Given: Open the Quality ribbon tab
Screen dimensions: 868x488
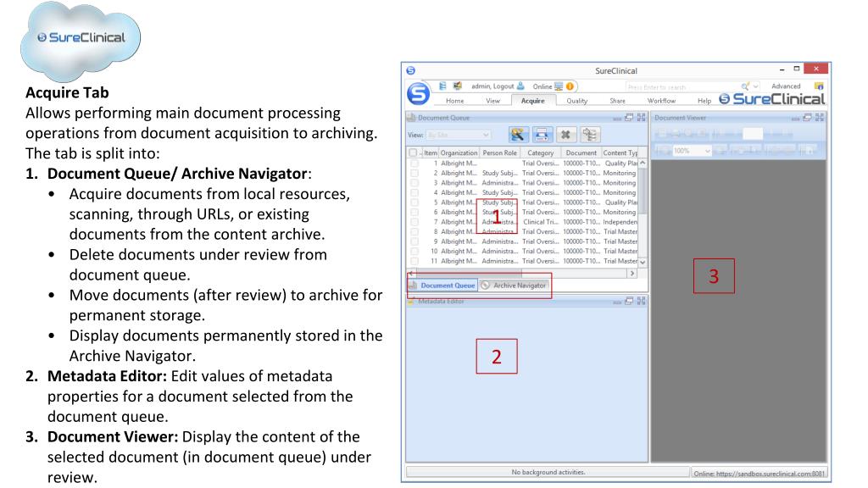Looking at the screenshot, I should coord(576,101).
